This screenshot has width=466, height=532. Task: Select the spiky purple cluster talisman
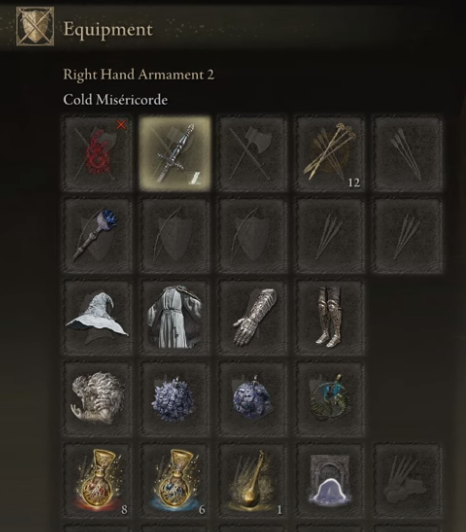click(x=175, y=399)
